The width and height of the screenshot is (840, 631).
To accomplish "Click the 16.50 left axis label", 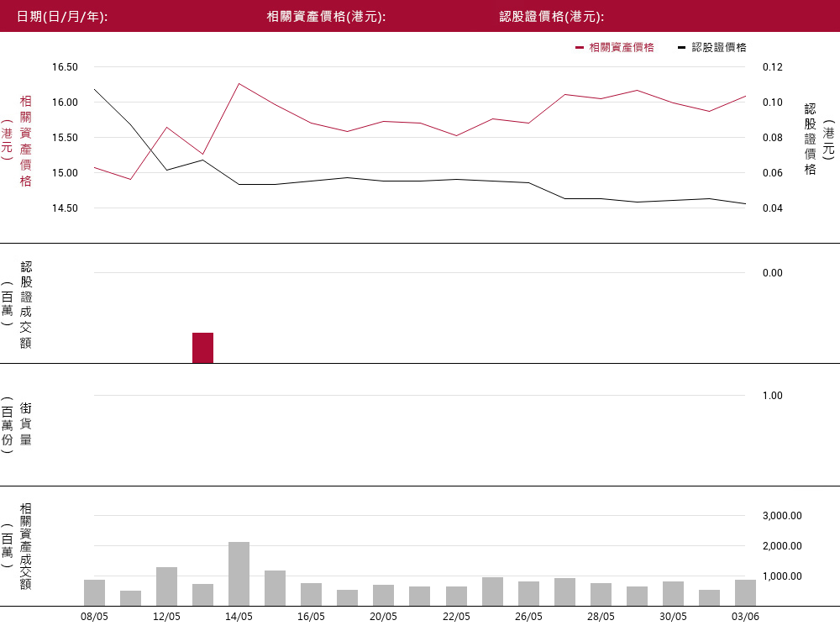I will [x=65, y=67].
